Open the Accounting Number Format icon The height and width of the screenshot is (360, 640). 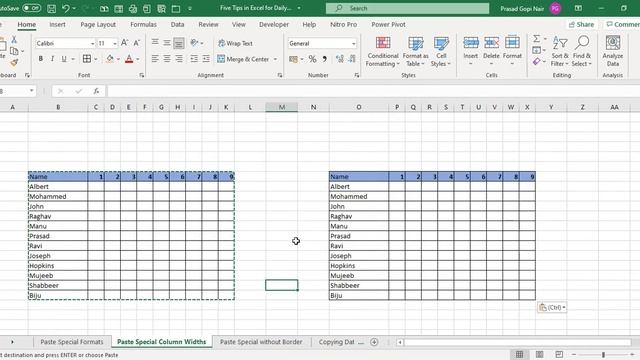[x=293, y=59]
